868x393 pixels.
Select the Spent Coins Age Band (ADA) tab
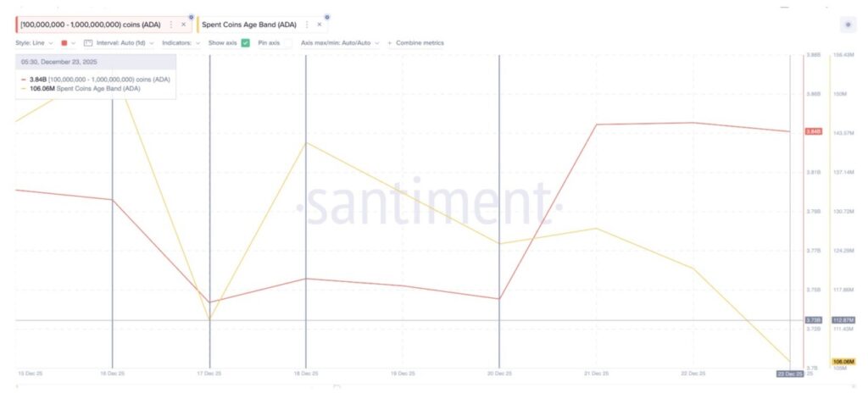pos(250,25)
